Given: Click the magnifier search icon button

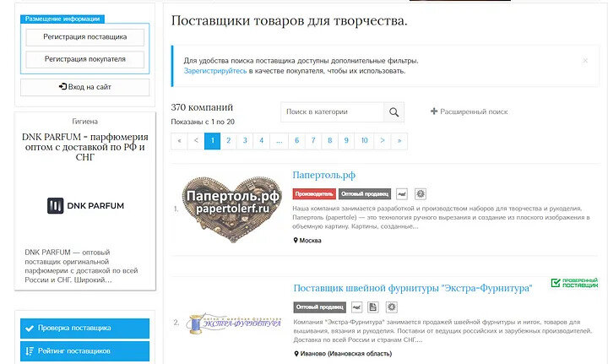Looking at the screenshot, I should click(x=394, y=112).
